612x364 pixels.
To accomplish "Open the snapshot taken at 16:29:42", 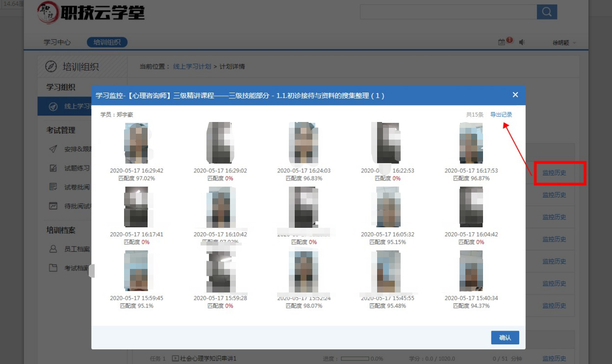I will click(136, 143).
